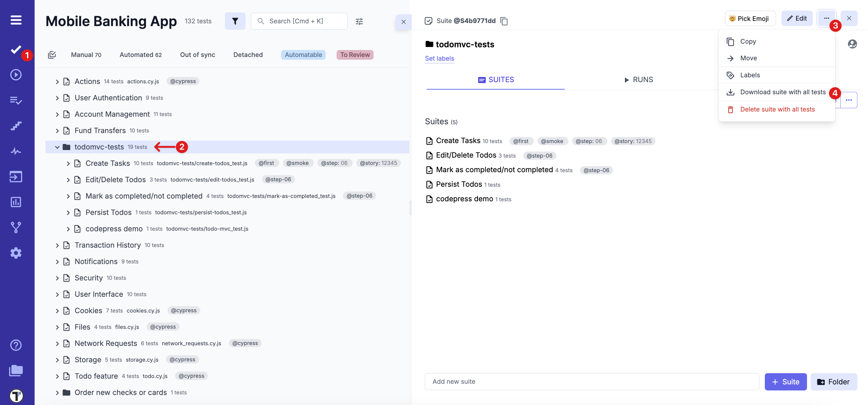Copy the suite ID @S4b9771dd

click(x=504, y=21)
